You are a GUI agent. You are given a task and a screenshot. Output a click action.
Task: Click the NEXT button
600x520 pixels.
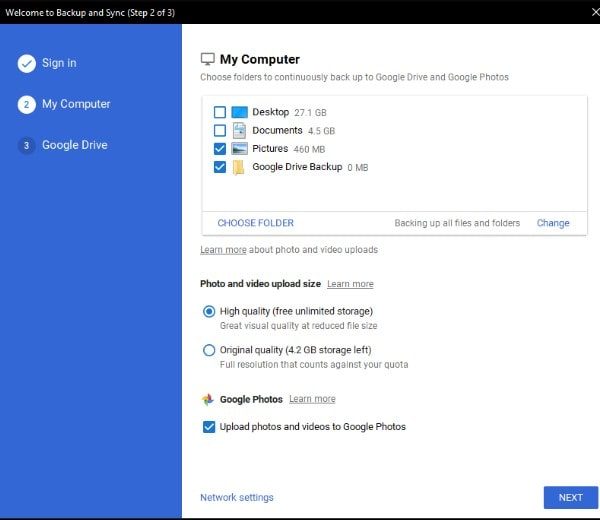(570, 497)
